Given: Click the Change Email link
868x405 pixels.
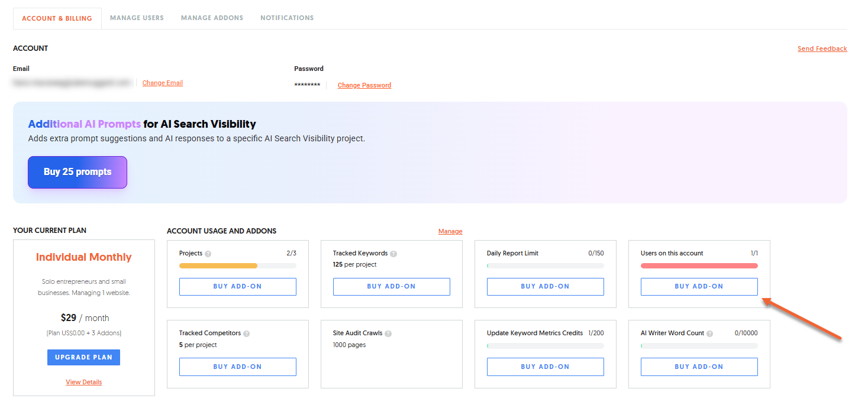Looking at the screenshot, I should click(163, 83).
